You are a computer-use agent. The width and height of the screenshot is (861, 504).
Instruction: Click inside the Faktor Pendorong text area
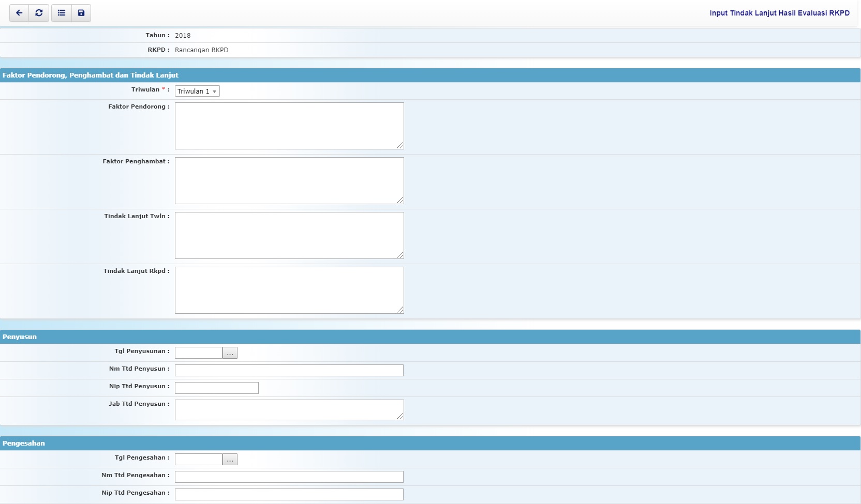289,126
